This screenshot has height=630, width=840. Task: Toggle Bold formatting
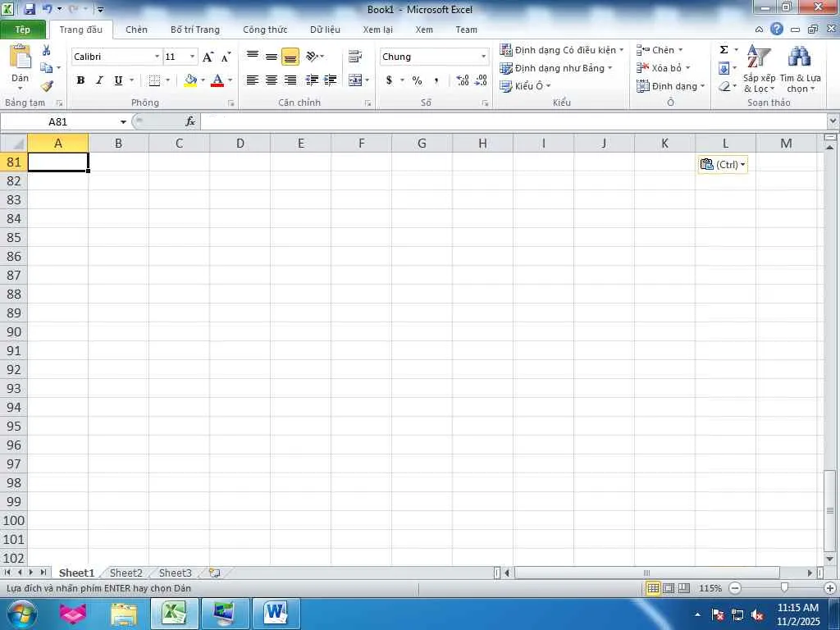(x=80, y=80)
